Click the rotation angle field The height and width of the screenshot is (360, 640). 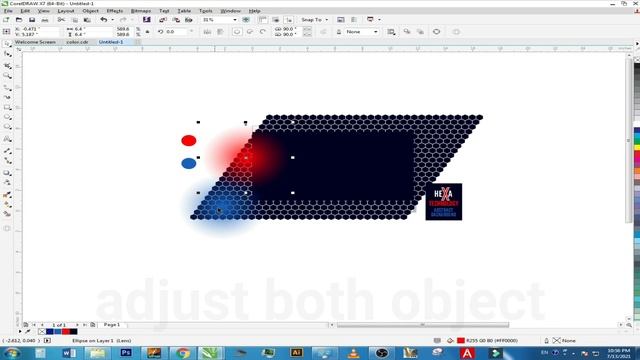tap(176, 32)
